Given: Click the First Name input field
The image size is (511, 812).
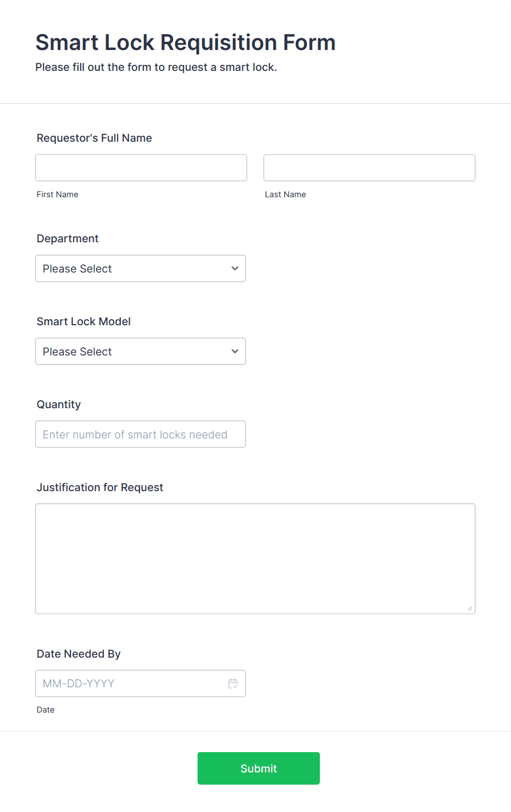Looking at the screenshot, I should pyautogui.click(x=141, y=168).
